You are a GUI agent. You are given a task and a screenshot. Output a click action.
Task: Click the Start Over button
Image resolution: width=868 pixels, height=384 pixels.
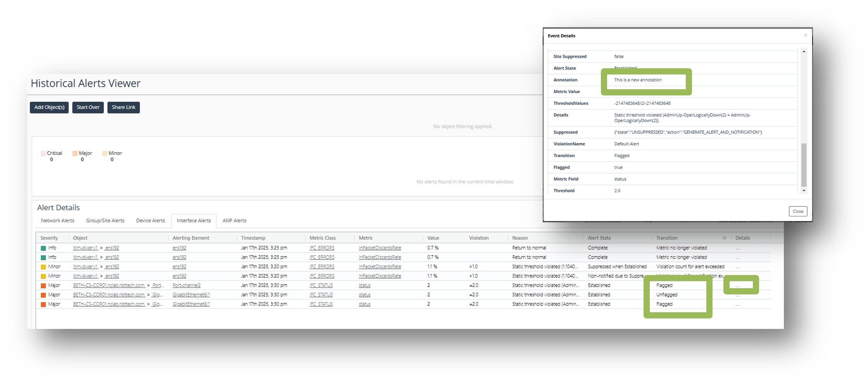88,107
